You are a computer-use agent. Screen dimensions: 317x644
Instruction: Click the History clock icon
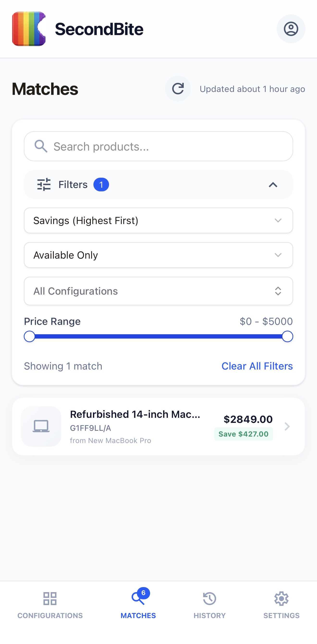coord(209,599)
